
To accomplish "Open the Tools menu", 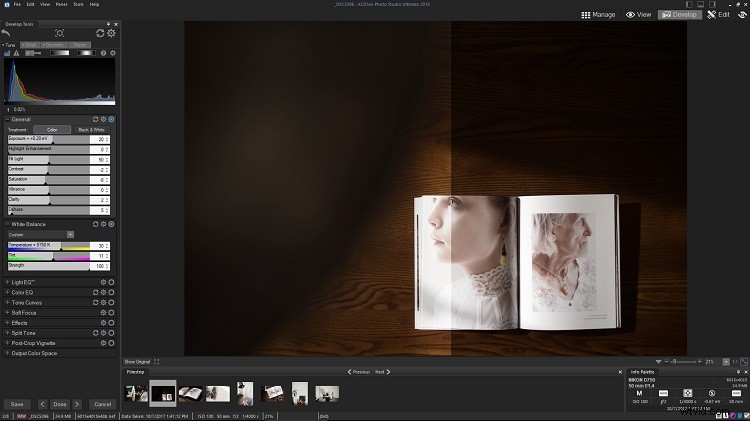I will (78, 4).
